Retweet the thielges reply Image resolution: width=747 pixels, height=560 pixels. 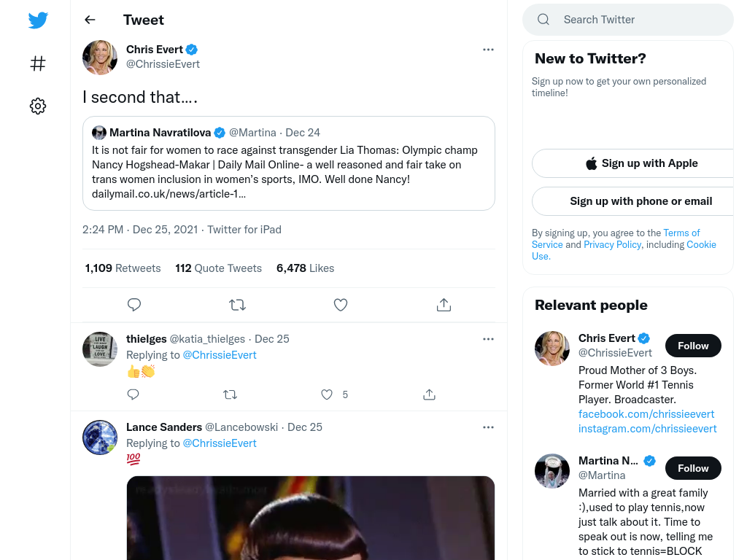tap(230, 394)
